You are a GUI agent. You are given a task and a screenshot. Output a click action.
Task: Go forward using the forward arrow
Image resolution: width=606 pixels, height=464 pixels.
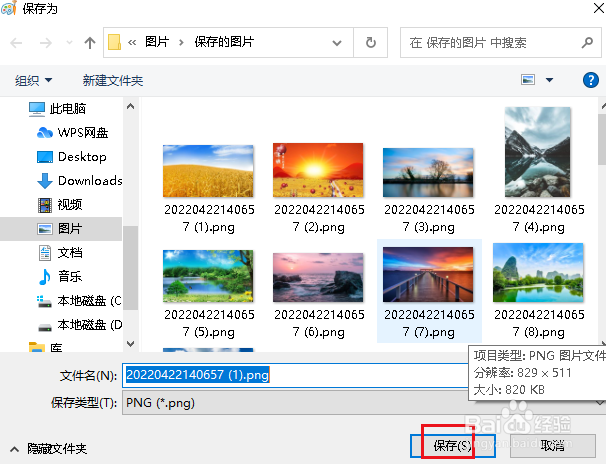point(46,42)
